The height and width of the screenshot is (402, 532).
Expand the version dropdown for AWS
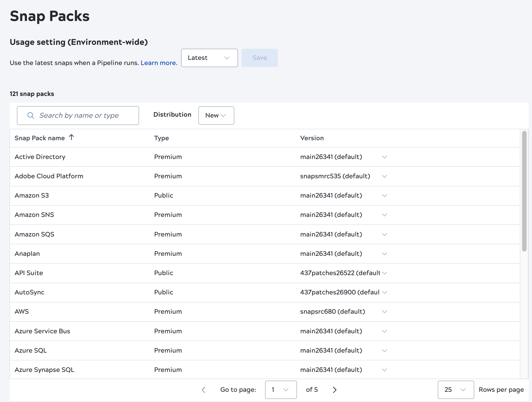(x=385, y=311)
